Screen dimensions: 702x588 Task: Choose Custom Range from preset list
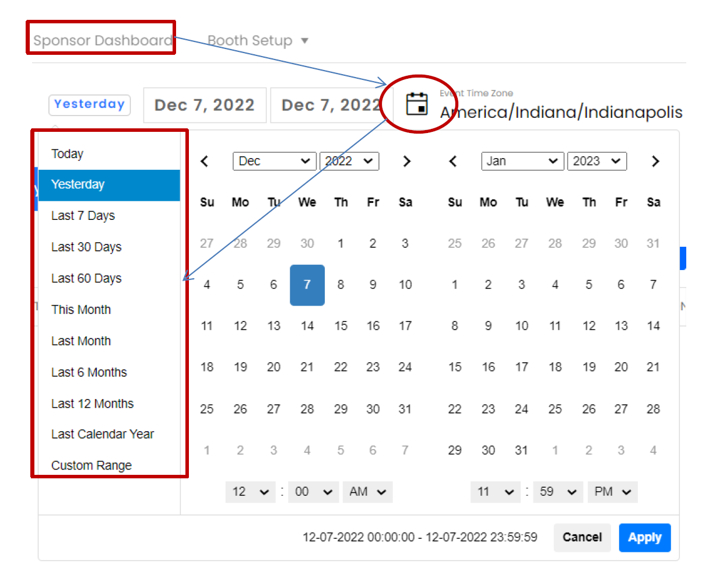(92, 466)
